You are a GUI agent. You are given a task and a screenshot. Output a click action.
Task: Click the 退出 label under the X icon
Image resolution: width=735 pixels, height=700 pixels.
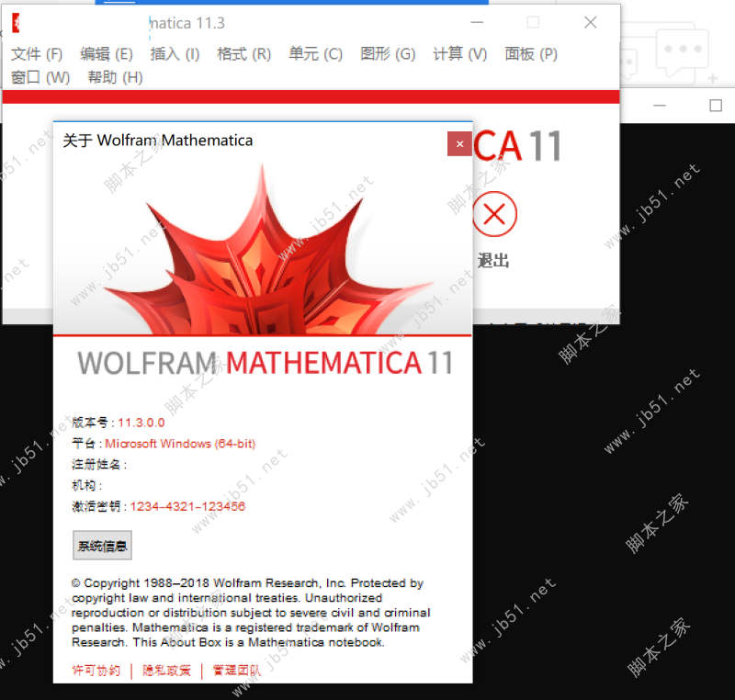tap(493, 261)
